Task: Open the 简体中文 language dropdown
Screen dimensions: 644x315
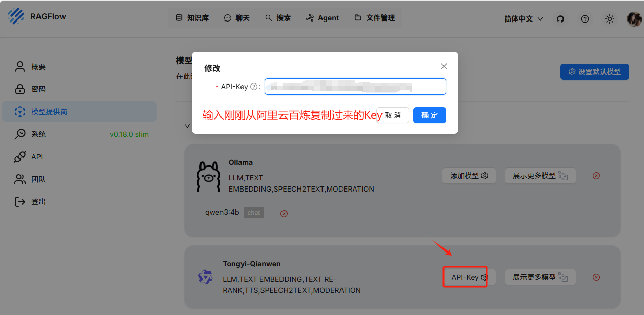Action: 524,19
